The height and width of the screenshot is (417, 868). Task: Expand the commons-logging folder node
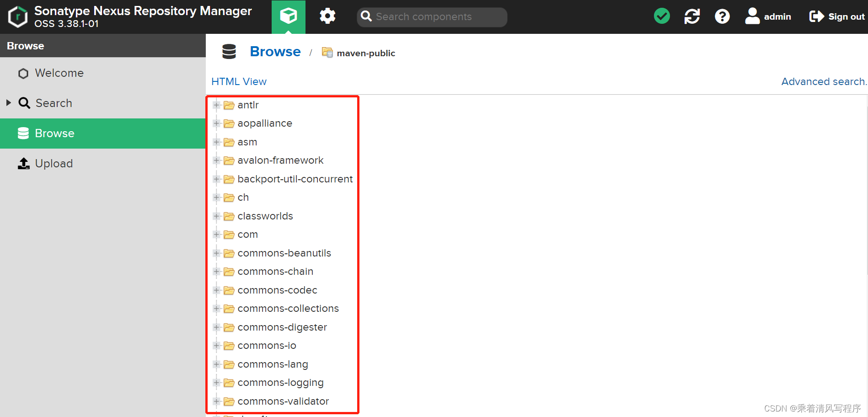[217, 383]
